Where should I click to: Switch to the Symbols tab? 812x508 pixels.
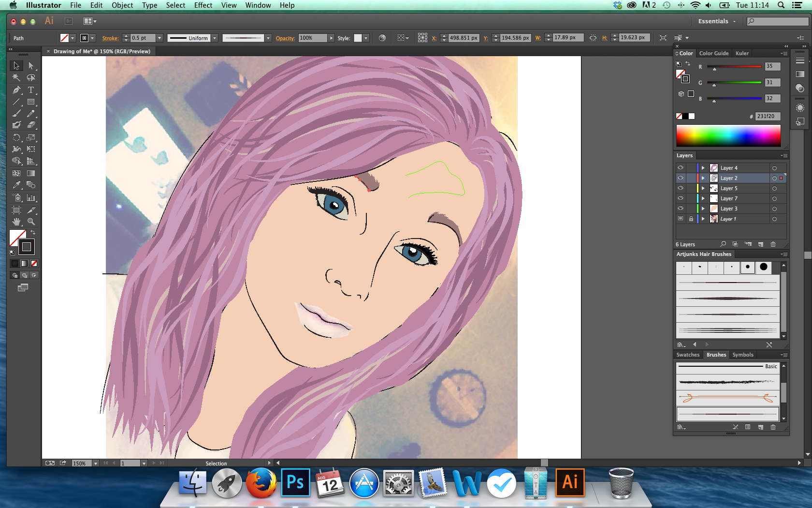(x=743, y=355)
